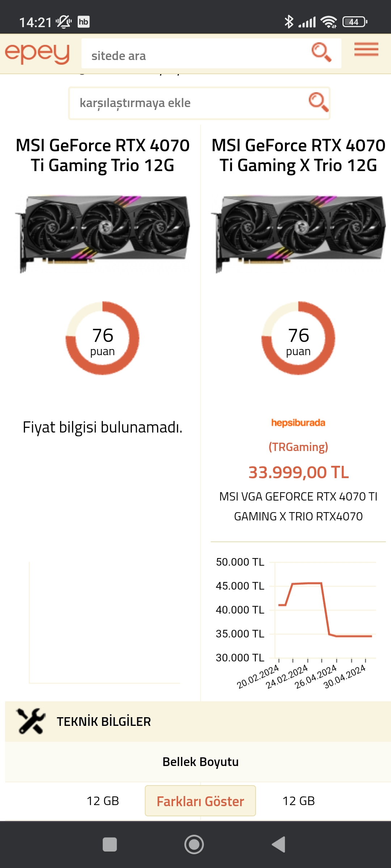Screen dimensions: 391x868
Task: Focus the 'karşılaştırmaya ekle' field
Action: [x=188, y=103]
